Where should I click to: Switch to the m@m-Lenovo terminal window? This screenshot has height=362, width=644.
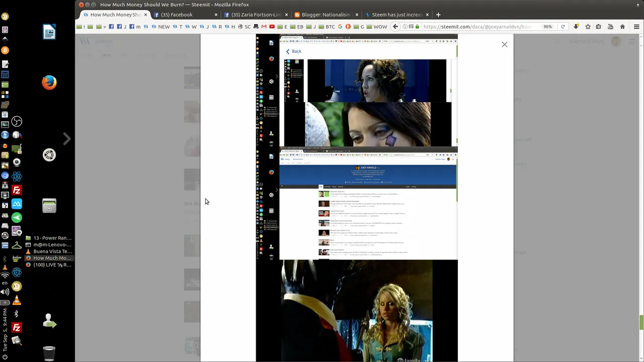coord(49,245)
